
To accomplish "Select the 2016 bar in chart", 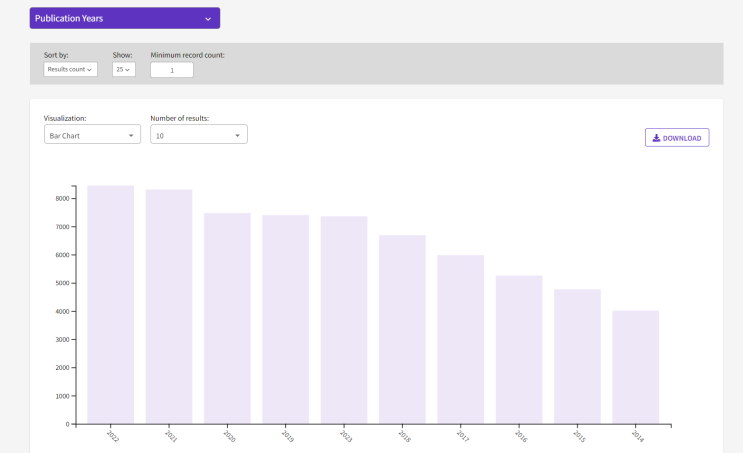I will (x=519, y=350).
